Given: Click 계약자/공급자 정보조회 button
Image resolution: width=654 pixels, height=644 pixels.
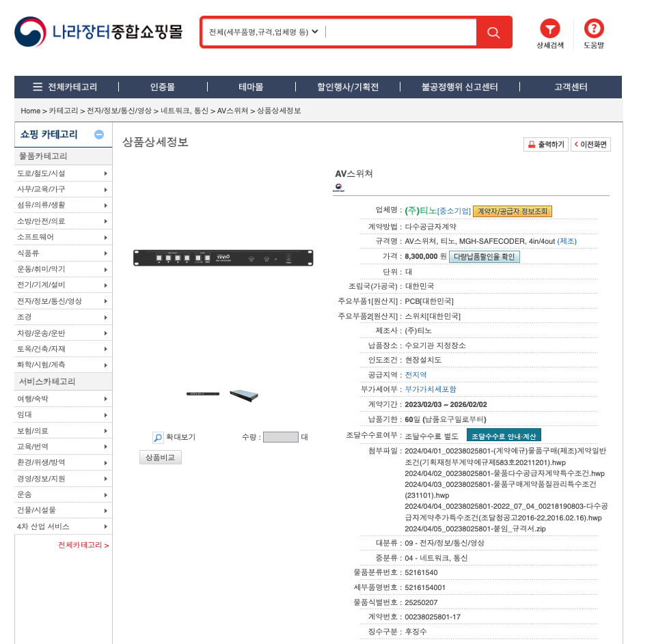Looking at the screenshot, I should click(x=512, y=211).
